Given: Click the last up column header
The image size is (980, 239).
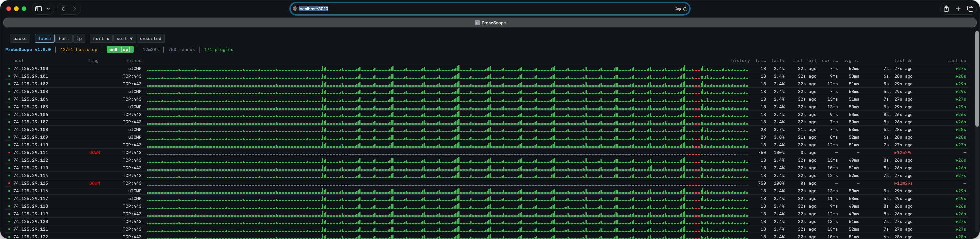Looking at the screenshot, I should [957, 61].
